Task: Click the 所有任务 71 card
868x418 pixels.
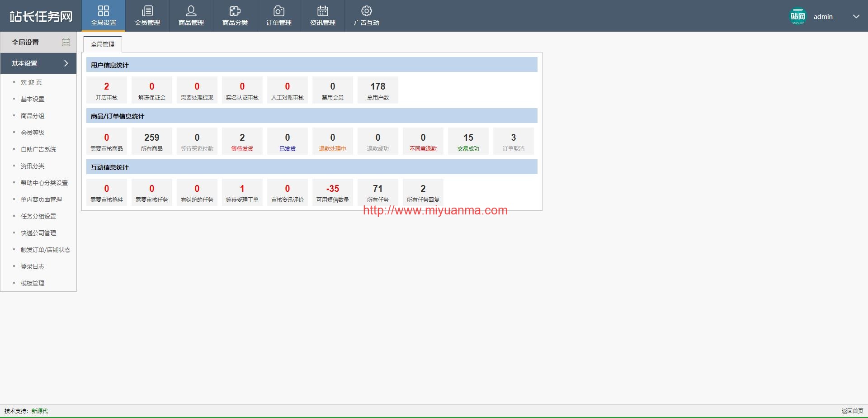Action: coord(378,192)
